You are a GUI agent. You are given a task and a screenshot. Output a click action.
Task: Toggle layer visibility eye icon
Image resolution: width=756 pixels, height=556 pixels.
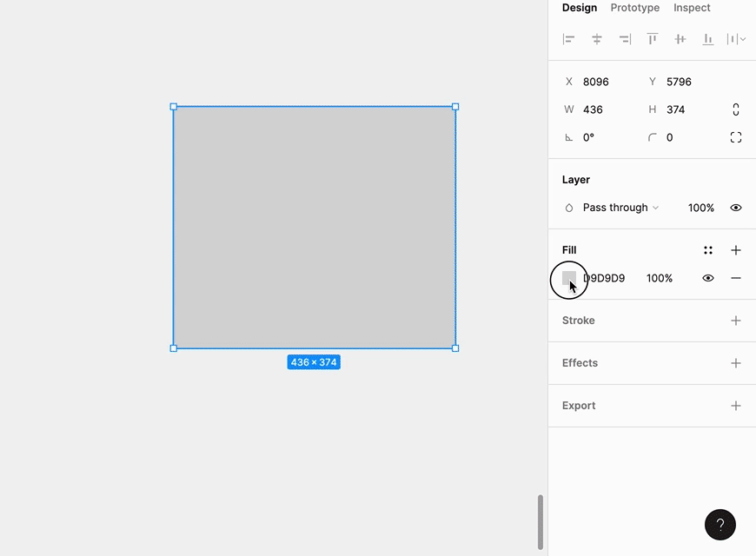click(736, 208)
